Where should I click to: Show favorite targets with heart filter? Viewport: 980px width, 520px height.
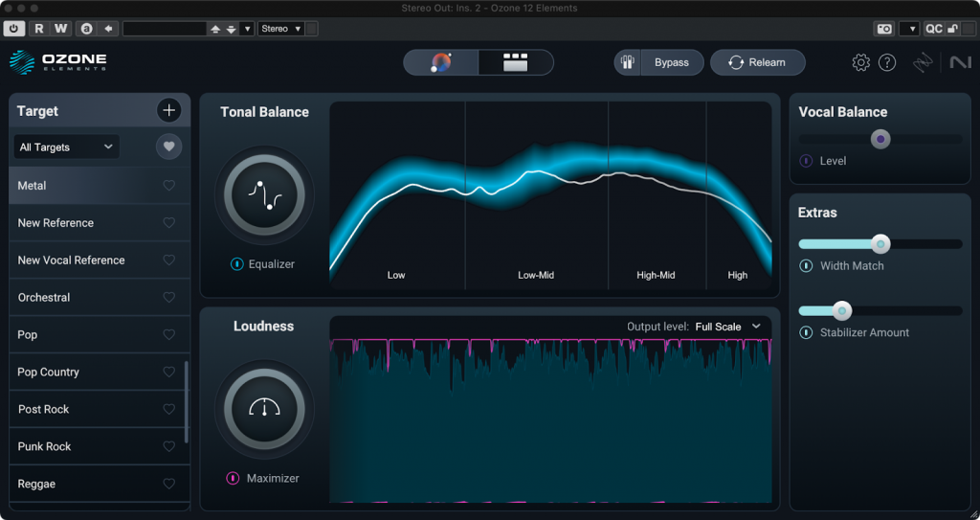tap(169, 147)
